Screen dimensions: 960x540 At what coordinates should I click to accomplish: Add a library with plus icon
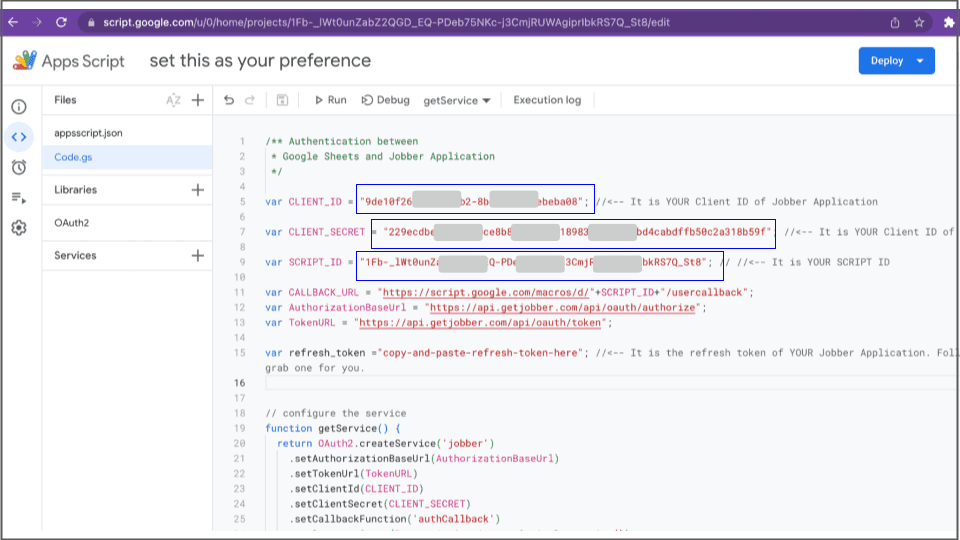pyautogui.click(x=198, y=190)
